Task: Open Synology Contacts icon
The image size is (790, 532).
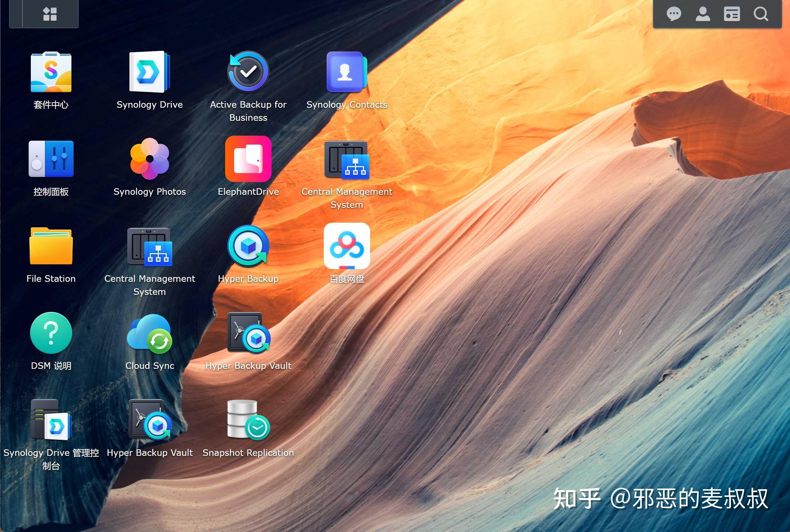Action: coord(347,72)
